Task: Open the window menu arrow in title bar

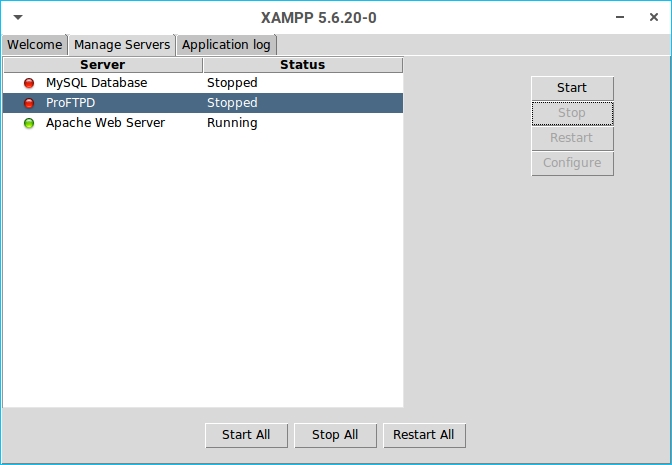Action: coord(17,18)
